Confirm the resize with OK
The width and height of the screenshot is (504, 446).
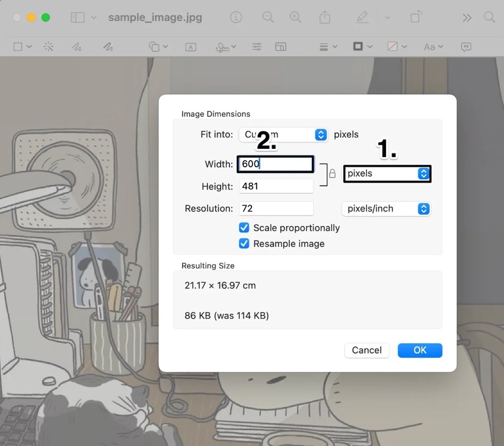tap(420, 350)
